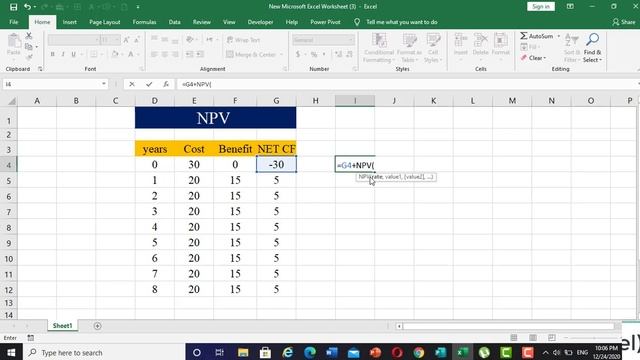
Task: Click the Cut scissors icon
Action: pos(29,36)
